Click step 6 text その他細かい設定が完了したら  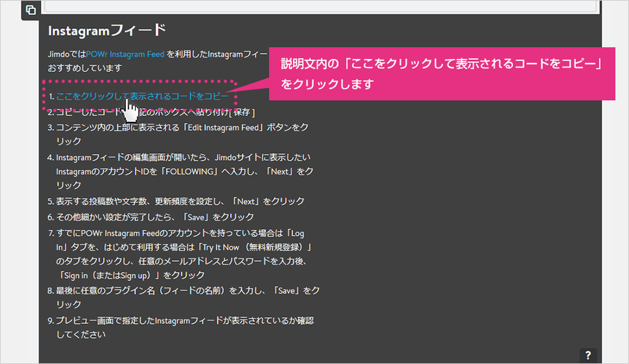(x=155, y=217)
